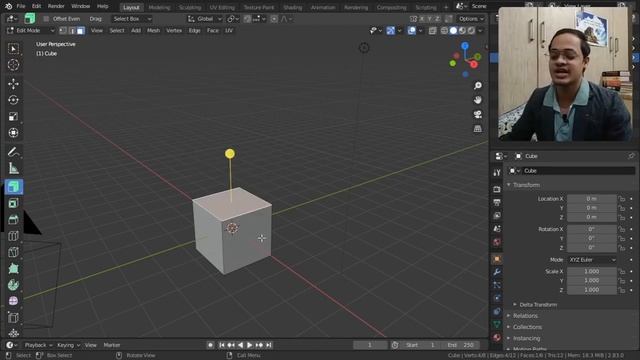Pick the Measure tool
Viewport: 640px width, 360px height.
[13, 168]
